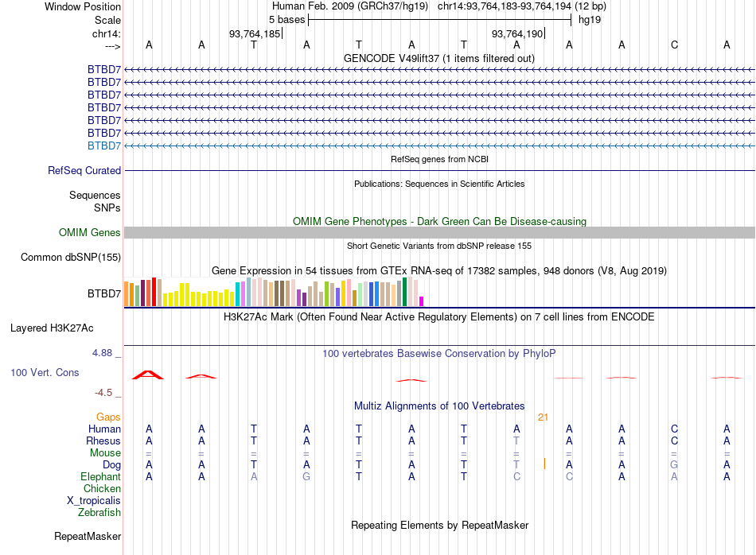
Task: Click the Sequences track label
Action: pos(95,195)
